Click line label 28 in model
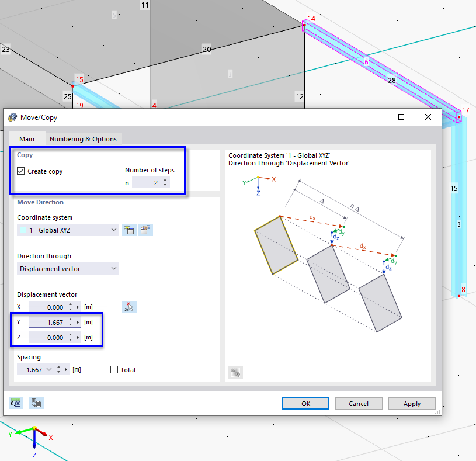Screen dimensions: 476x461 tap(392, 80)
